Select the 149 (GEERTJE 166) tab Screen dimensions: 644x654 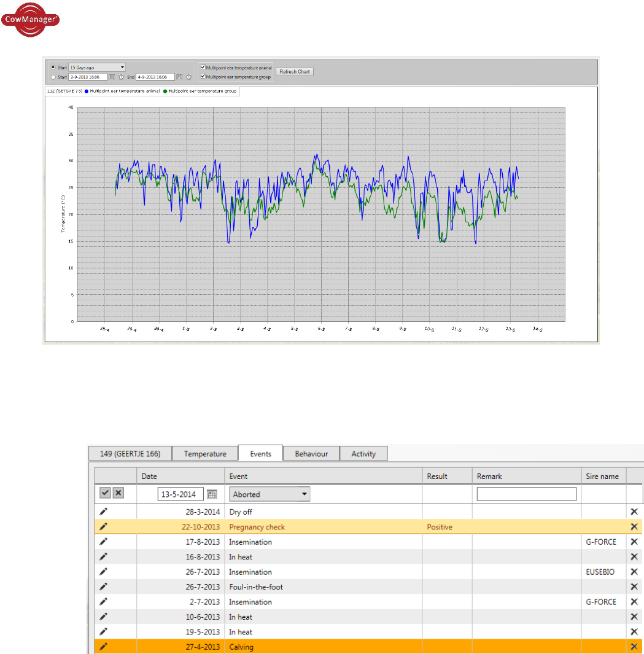coord(130,454)
